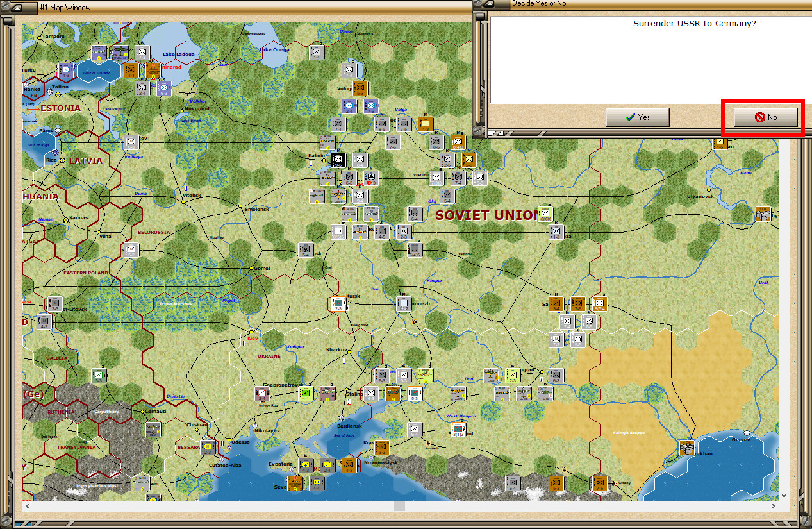Screen dimensions: 812x529
Task: Click the Ulyanovsk city label
Action: coord(700,196)
